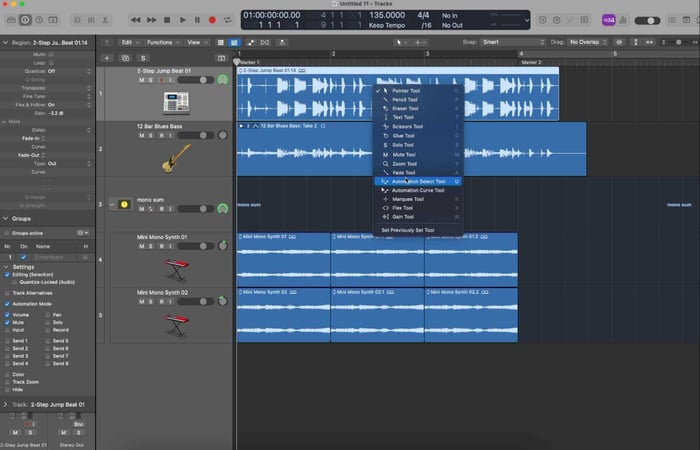Click the add track plus button
The width and height of the screenshot is (700, 450).
(x=107, y=58)
